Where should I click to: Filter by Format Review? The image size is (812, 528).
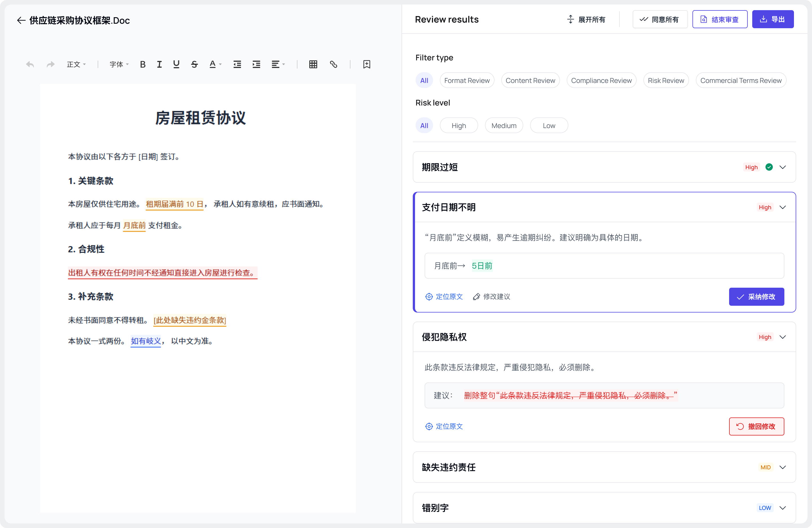point(467,81)
